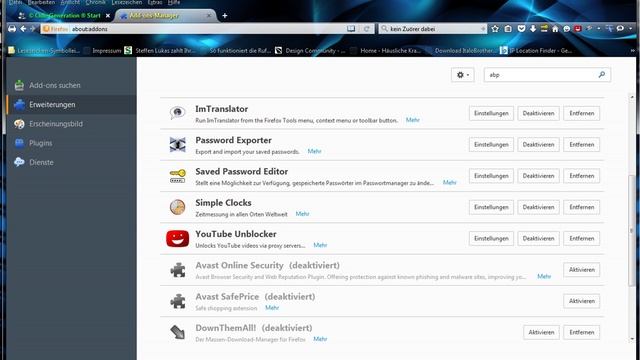Open the IP Location Finder bookmark
This screenshot has height=360, width=640.
click(536, 51)
